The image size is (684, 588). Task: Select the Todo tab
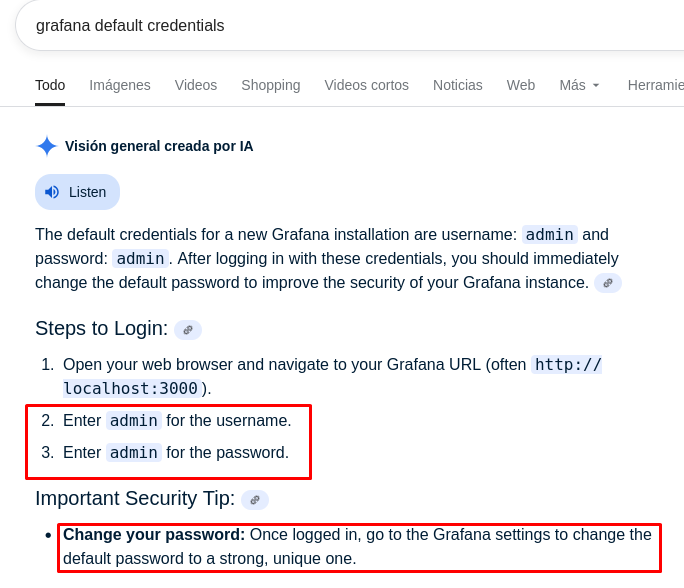(50, 85)
